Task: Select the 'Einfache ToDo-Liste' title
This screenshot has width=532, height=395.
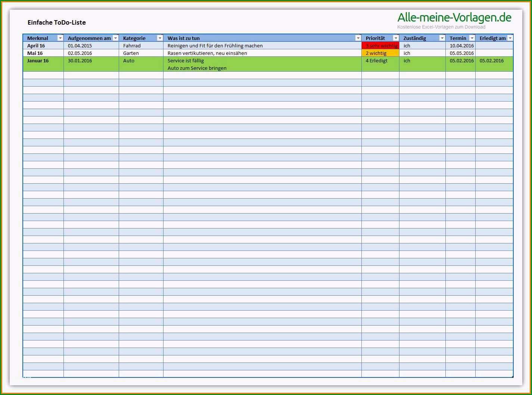Action: pyautogui.click(x=57, y=22)
